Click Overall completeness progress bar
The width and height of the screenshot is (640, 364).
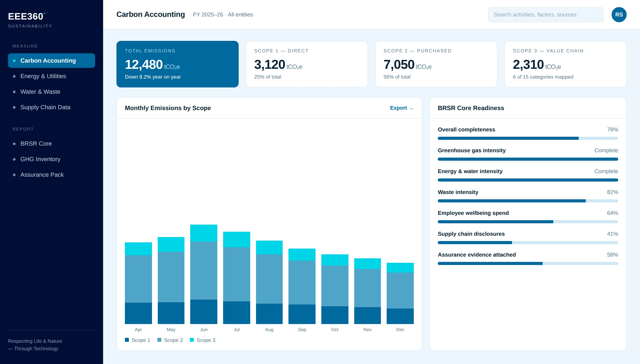click(x=528, y=138)
